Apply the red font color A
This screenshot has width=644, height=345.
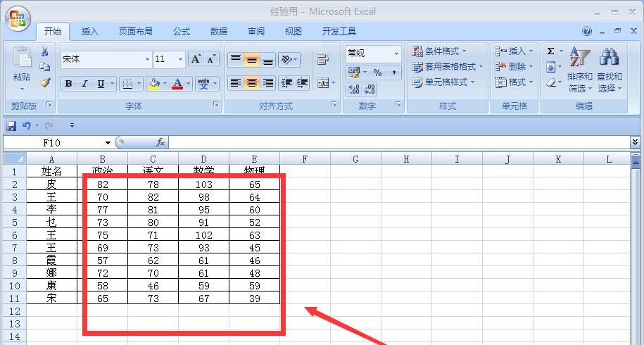tap(177, 84)
